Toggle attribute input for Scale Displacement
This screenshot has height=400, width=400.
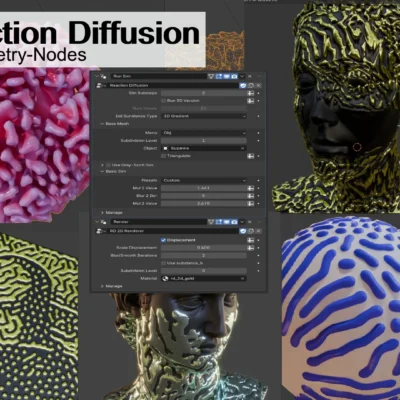click(x=251, y=248)
